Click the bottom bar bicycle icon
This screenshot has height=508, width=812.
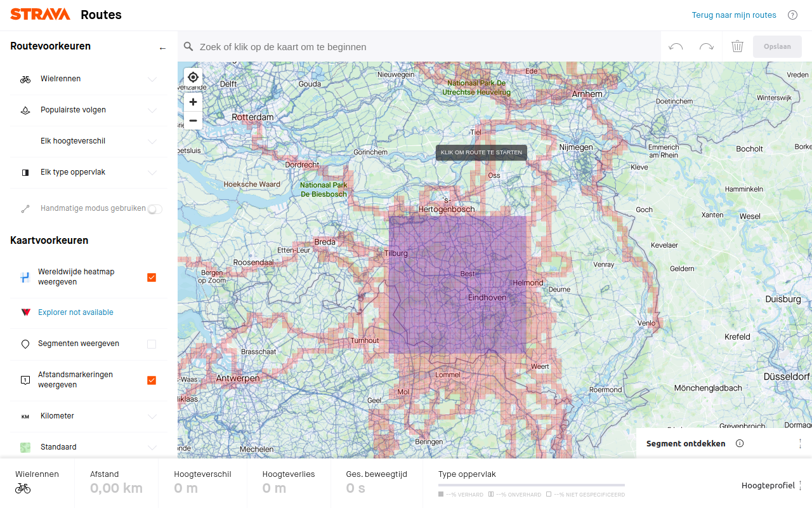click(x=23, y=488)
